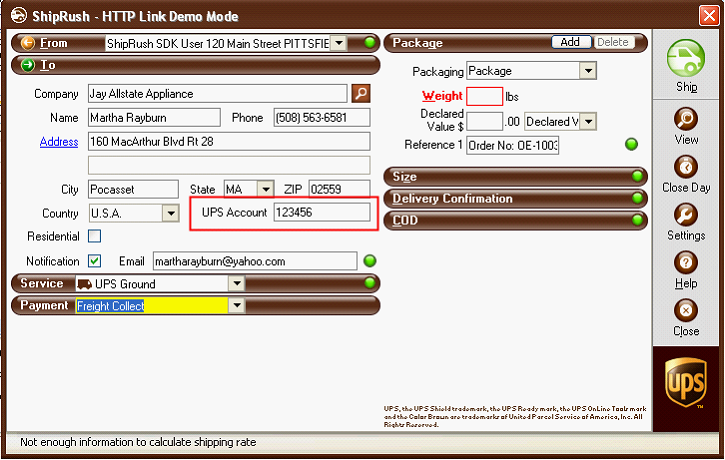Click in the Name field

pyautogui.click(x=154, y=117)
